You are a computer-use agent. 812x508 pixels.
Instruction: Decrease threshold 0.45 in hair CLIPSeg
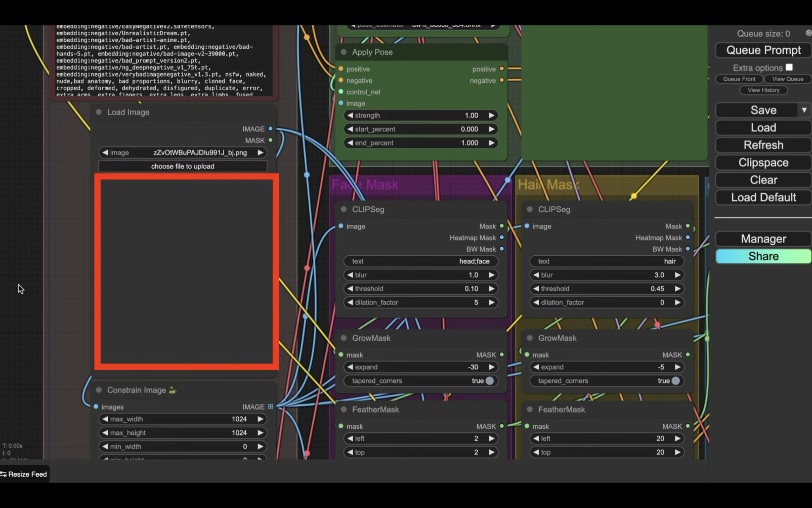coord(536,289)
